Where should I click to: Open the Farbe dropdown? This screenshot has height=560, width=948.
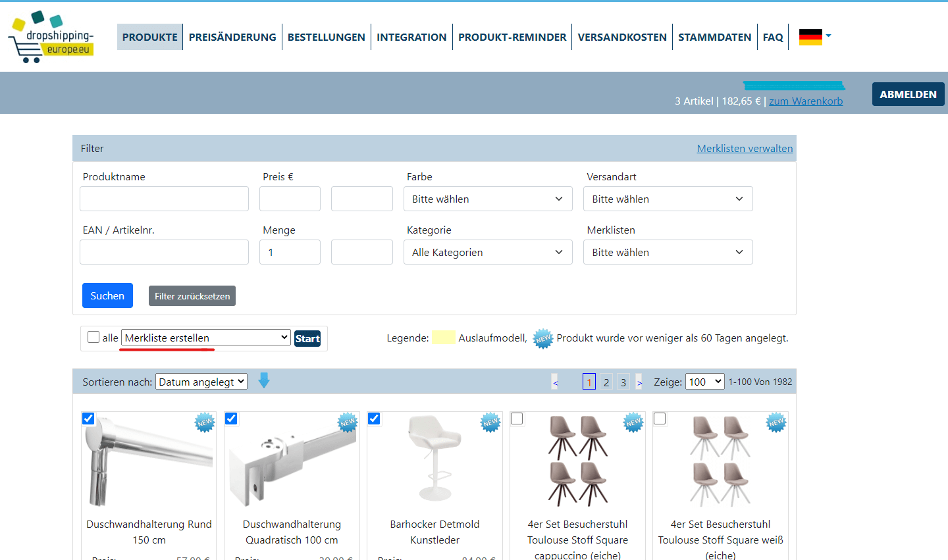(x=487, y=199)
